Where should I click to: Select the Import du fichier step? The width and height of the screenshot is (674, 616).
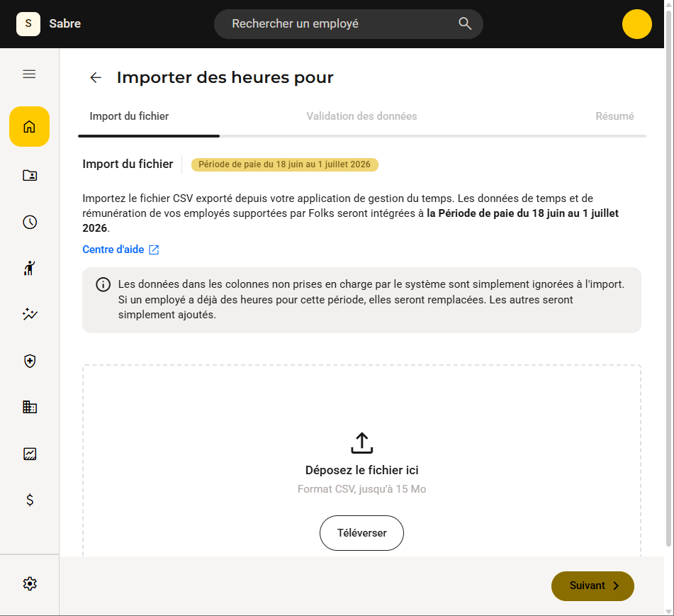point(129,116)
